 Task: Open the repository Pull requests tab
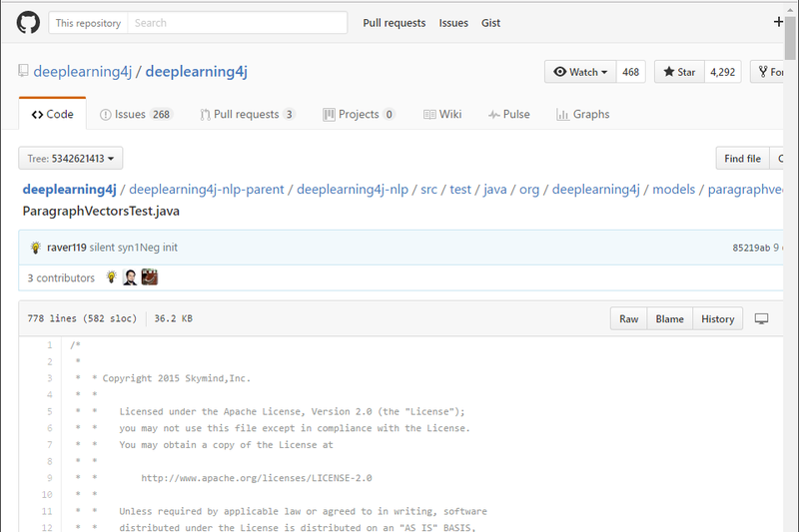[247, 114]
